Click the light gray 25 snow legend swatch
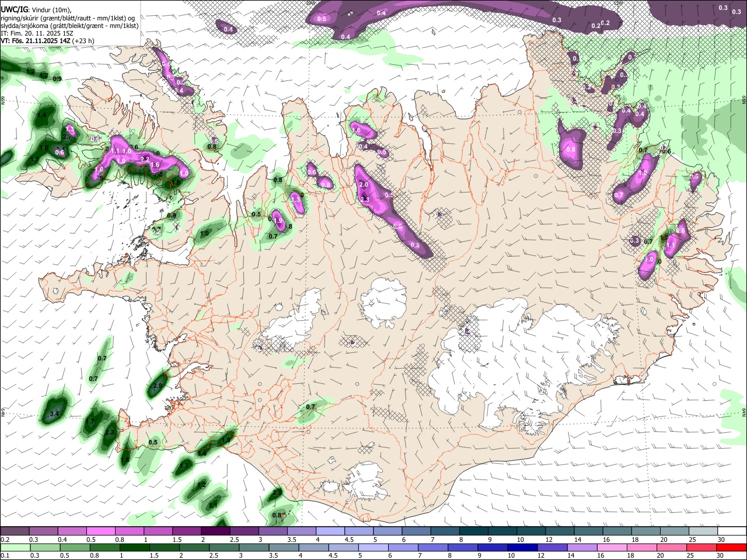The width and height of the screenshot is (747, 560). (x=704, y=531)
